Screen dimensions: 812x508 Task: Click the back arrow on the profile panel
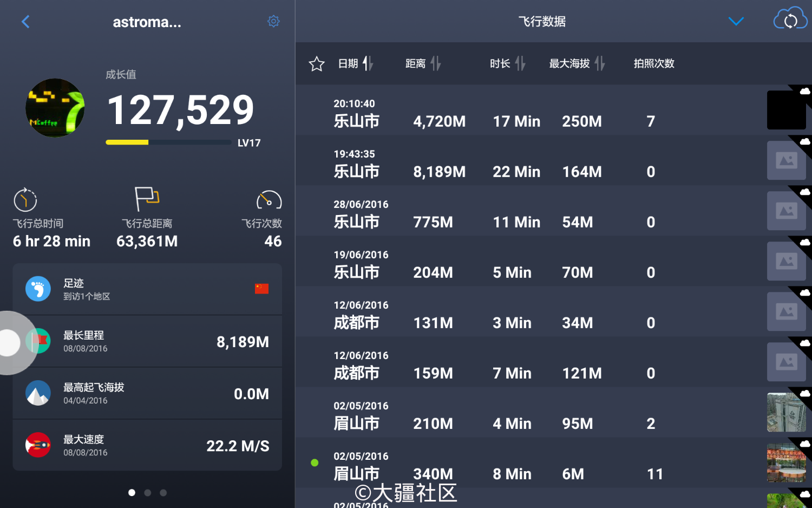25,21
